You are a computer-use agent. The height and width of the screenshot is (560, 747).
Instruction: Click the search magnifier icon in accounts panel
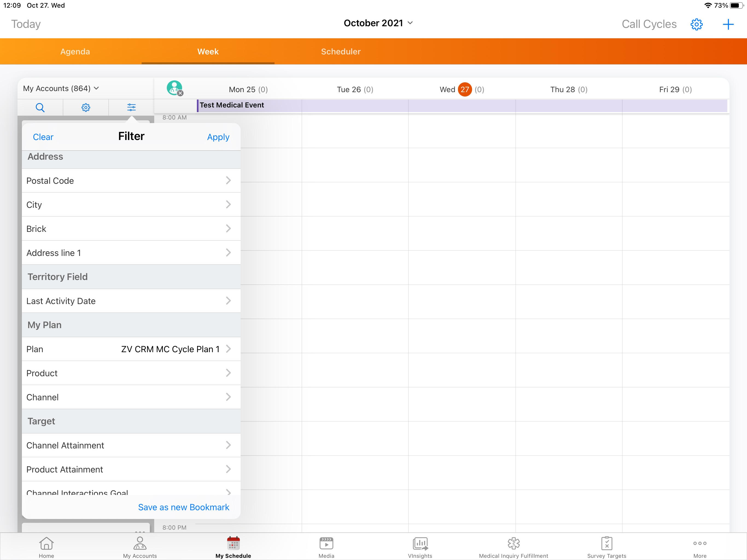click(x=40, y=107)
